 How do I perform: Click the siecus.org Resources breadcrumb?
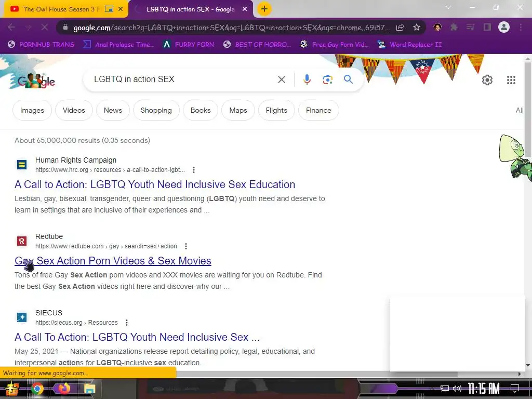(x=76, y=322)
